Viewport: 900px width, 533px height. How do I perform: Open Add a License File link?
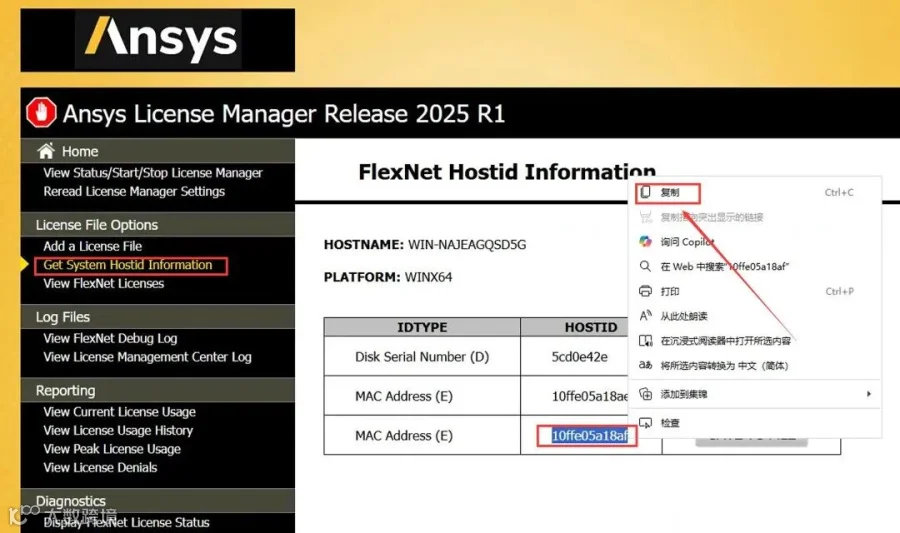pyautogui.click(x=92, y=246)
